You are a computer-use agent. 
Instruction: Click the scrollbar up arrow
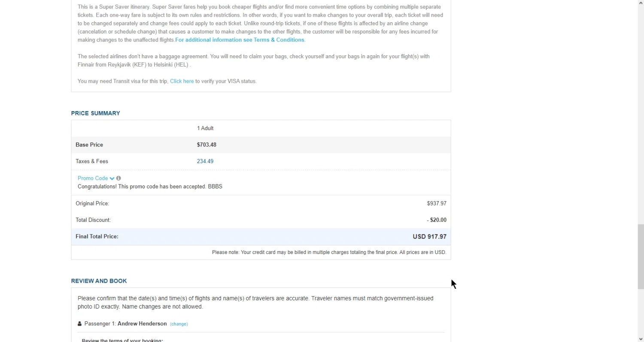pyautogui.click(x=640, y=3)
